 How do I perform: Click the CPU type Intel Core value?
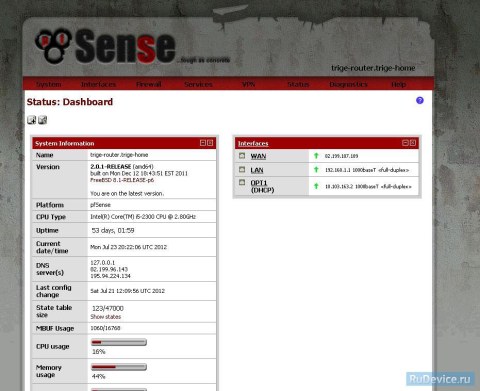point(143,217)
